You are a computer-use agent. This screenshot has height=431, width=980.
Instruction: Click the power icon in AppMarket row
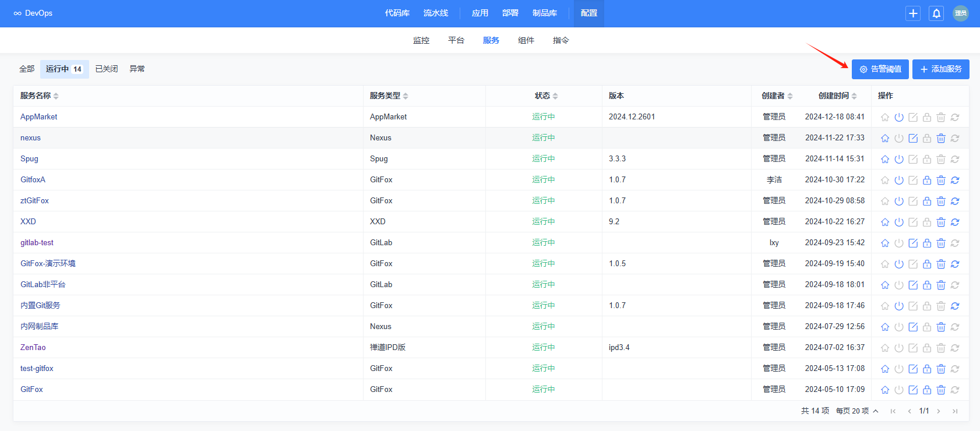click(x=899, y=117)
